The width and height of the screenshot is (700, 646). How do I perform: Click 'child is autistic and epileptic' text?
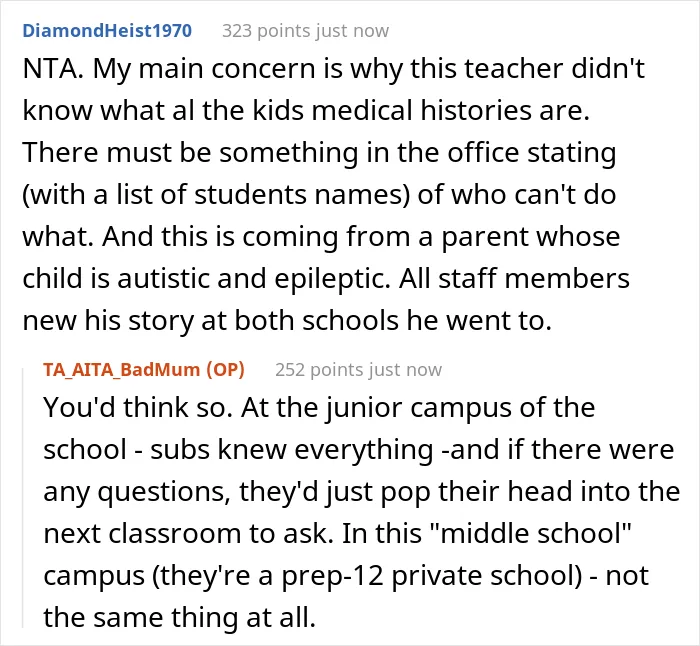206,279
